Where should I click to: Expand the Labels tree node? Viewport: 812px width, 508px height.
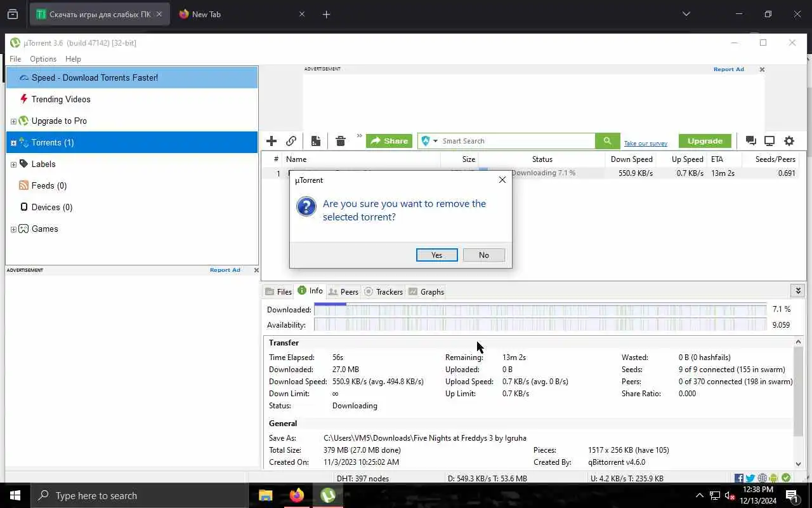click(13, 164)
